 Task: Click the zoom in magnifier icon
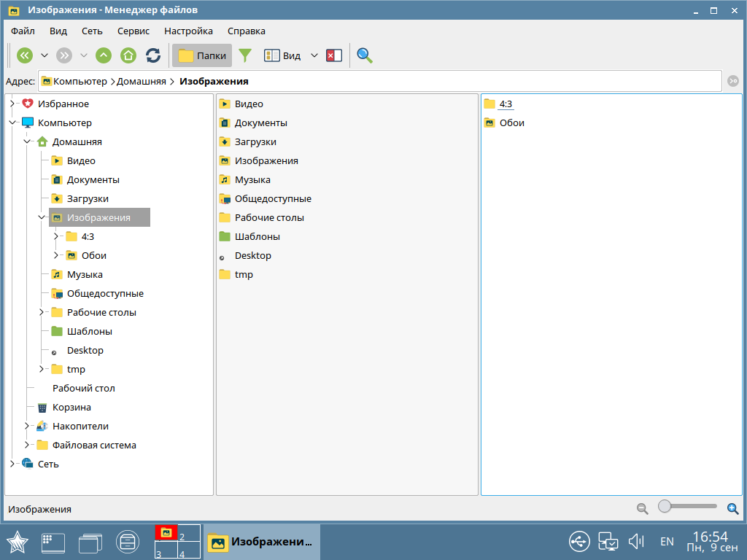(733, 509)
